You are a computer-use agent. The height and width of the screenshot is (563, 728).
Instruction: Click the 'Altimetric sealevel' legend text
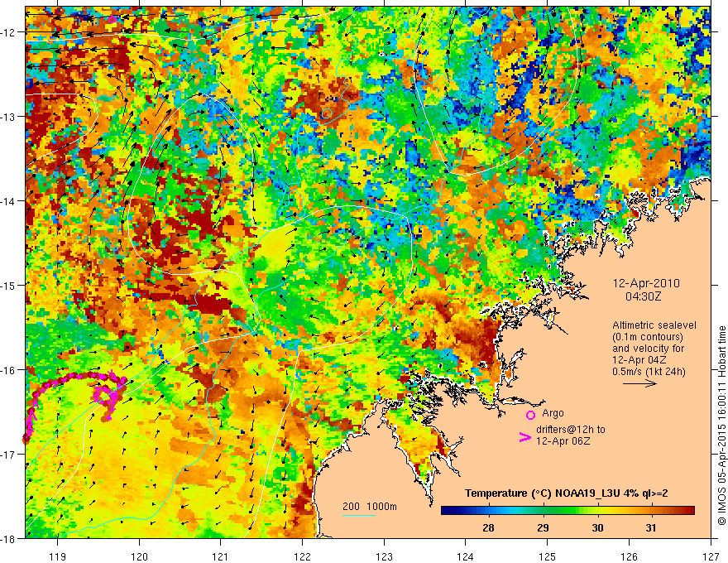coord(654,325)
